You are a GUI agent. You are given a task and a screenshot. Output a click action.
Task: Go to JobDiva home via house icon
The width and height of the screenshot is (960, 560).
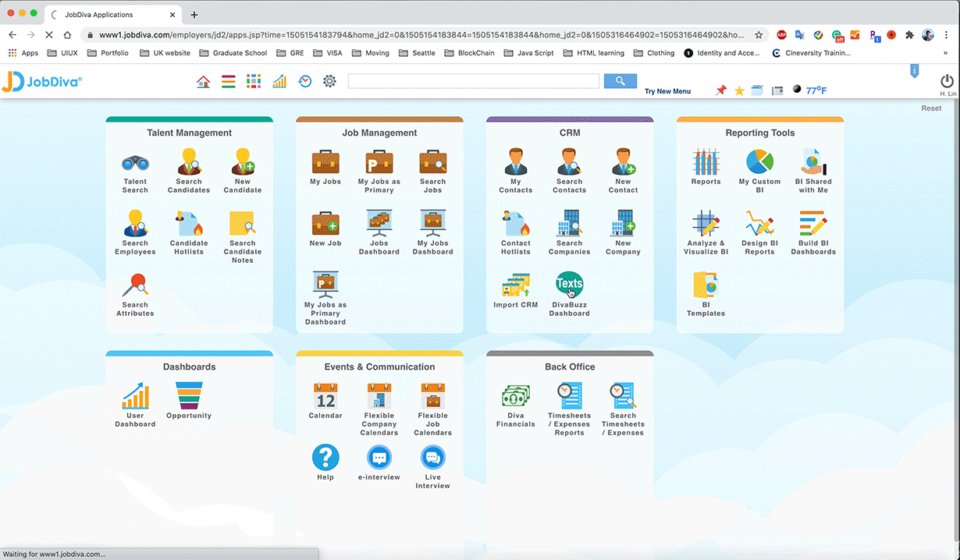tap(203, 82)
